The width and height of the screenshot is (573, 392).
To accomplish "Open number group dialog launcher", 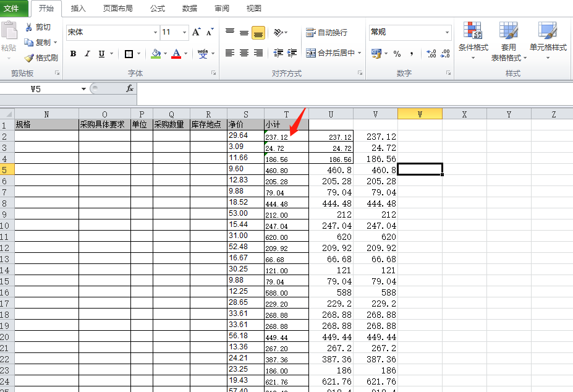I will click(x=448, y=73).
